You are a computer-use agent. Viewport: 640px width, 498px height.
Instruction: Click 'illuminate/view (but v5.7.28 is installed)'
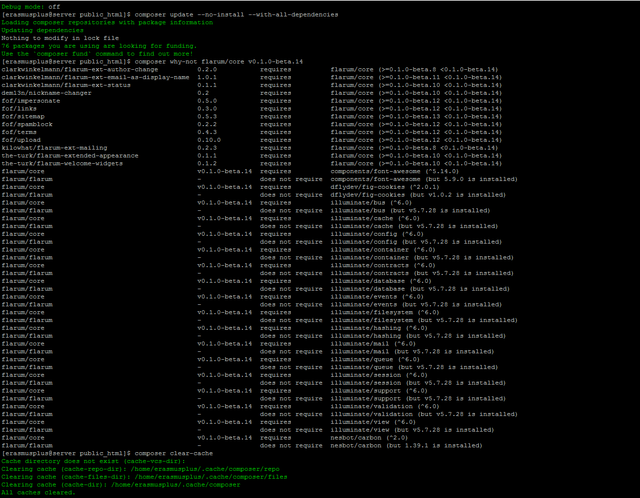click(412, 430)
